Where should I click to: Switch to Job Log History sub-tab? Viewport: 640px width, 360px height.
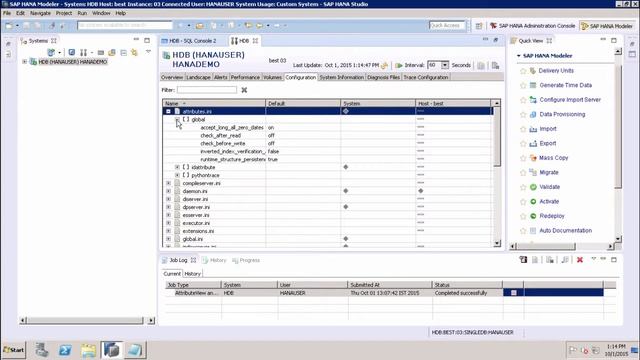tap(192, 274)
